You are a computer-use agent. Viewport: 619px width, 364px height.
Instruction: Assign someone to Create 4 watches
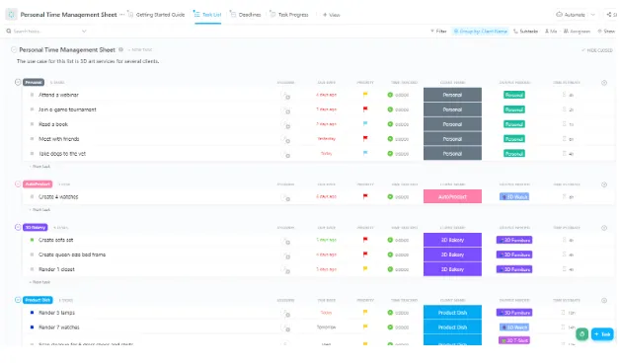(x=285, y=197)
